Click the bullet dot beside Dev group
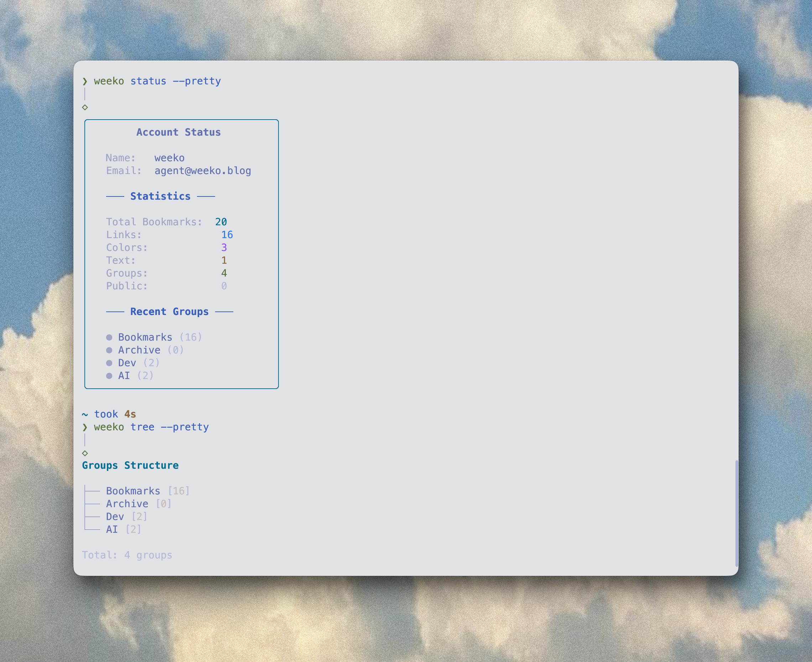Screen dimensions: 812x662 109,363
